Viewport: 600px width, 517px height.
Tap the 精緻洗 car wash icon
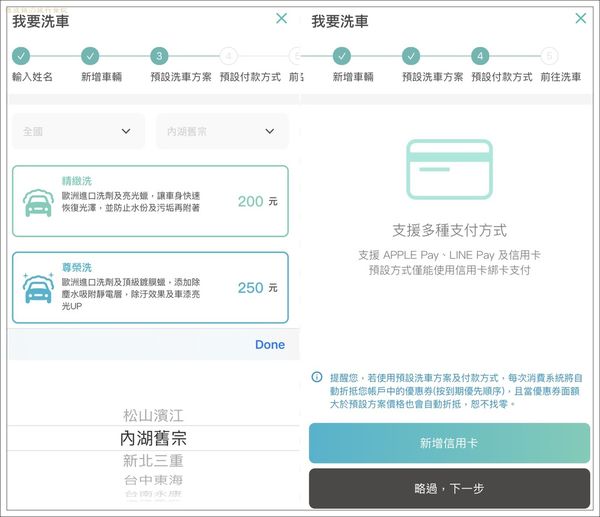pyautogui.click(x=39, y=201)
